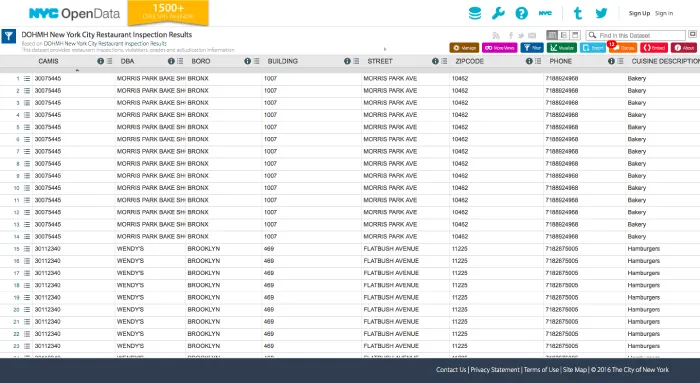700x383 pixels.
Task: Open the Manage panel
Action: click(x=464, y=48)
